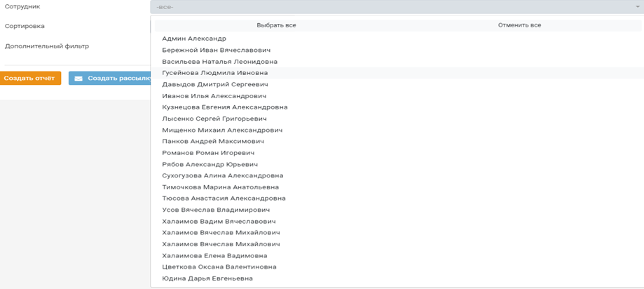Select Давыдов Дмитрий Сергеевич
The width and height of the screenshot is (644, 289).
397,84
